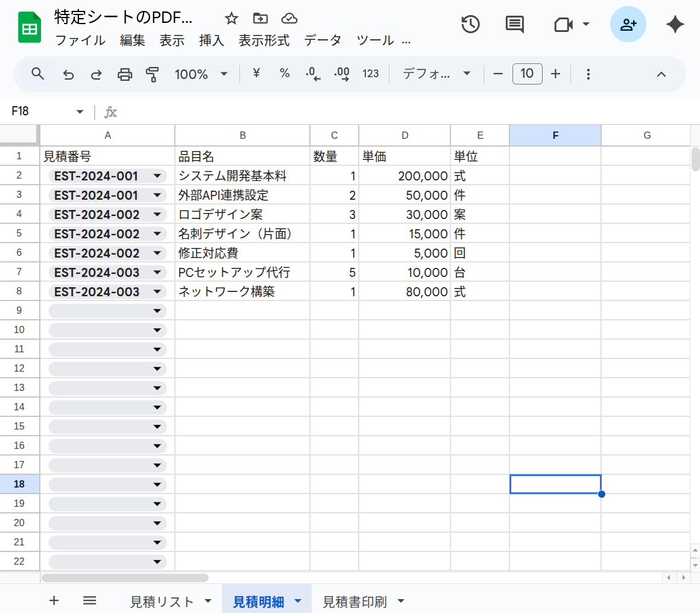Click the select-all corner box
The height and width of the screenshot is (613, 700).
click(x=19, y=135)
